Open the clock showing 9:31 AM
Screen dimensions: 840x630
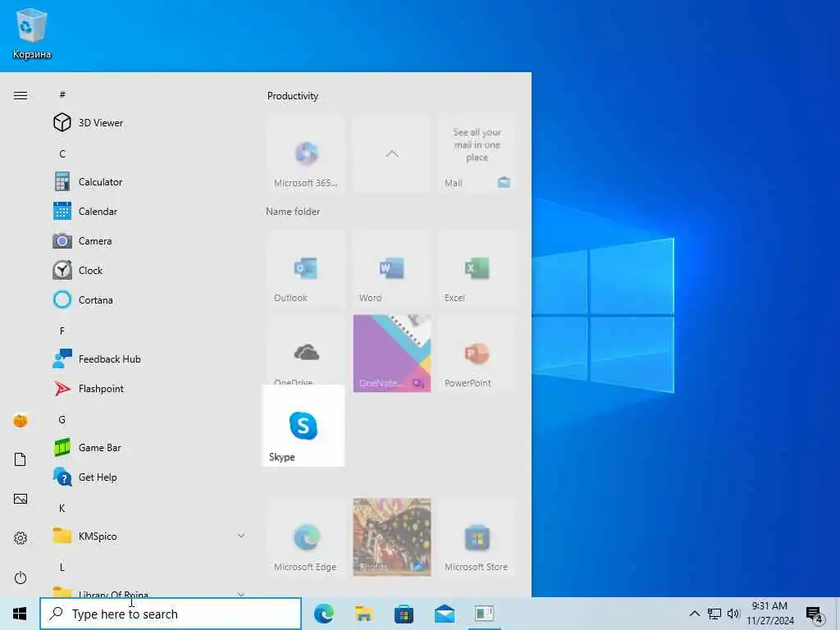click(x=769, y=614)
